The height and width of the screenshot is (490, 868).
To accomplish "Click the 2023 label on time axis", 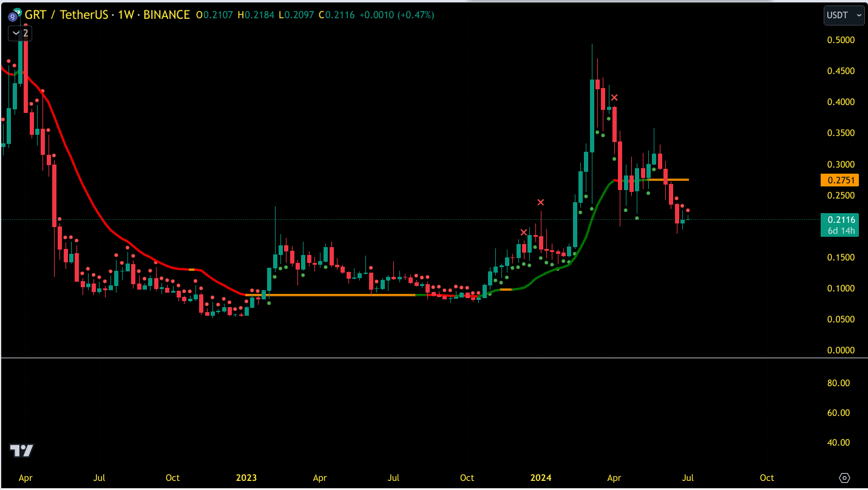I will coord(246,478).
